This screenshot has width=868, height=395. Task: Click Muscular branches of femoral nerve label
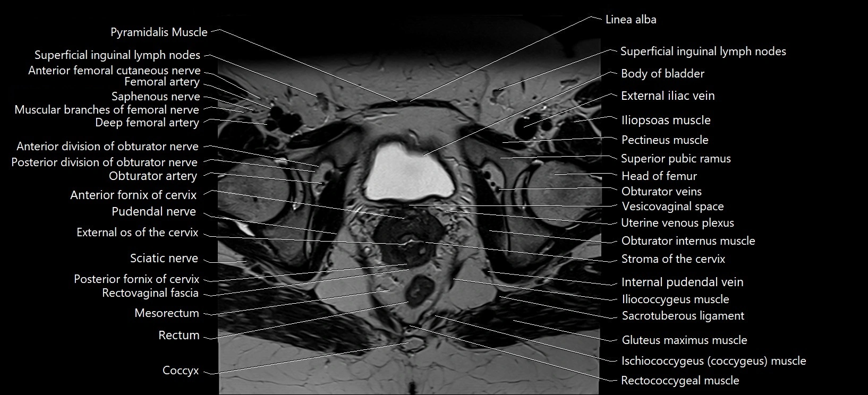(107, 110)
